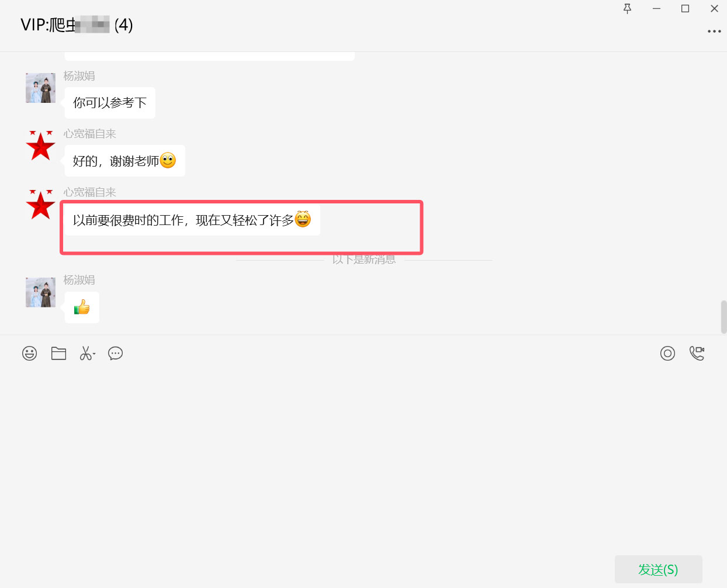Start live stream circle icon
This screenshot has height=588, width=727.
tap(667, 353)
